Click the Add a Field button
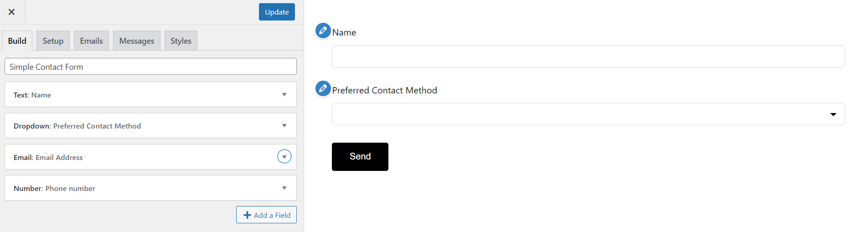 coord(266,215)
